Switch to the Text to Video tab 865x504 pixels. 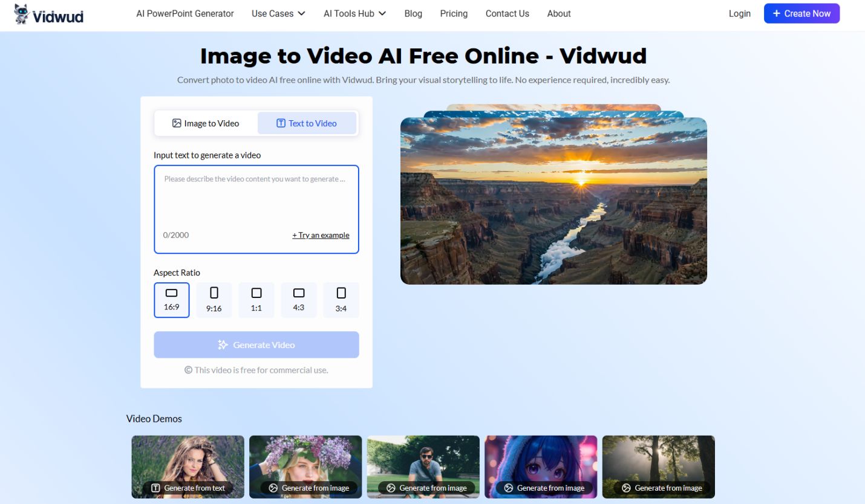307,123
